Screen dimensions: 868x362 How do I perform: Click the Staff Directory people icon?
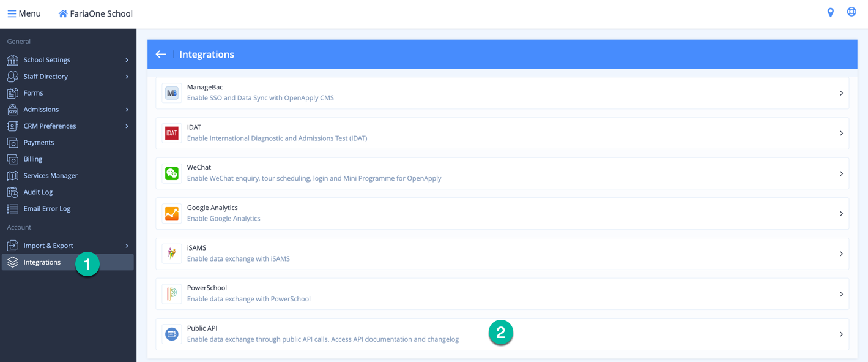point(12,77)
